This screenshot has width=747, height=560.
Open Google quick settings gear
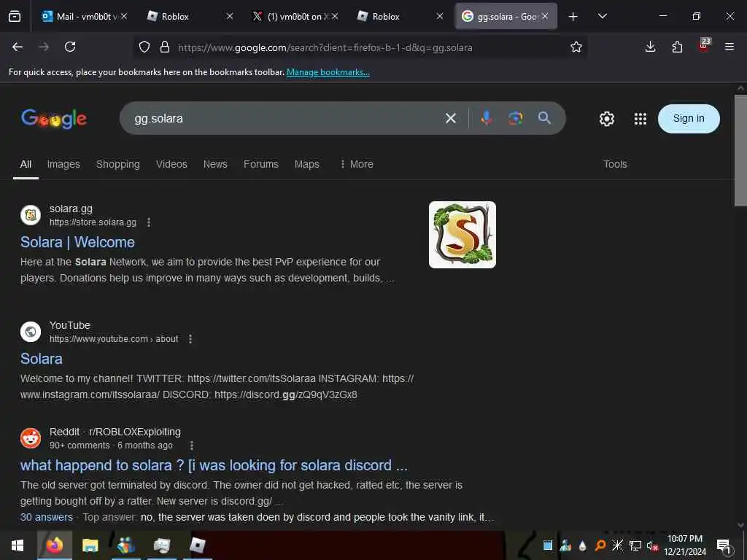[606, 119]
